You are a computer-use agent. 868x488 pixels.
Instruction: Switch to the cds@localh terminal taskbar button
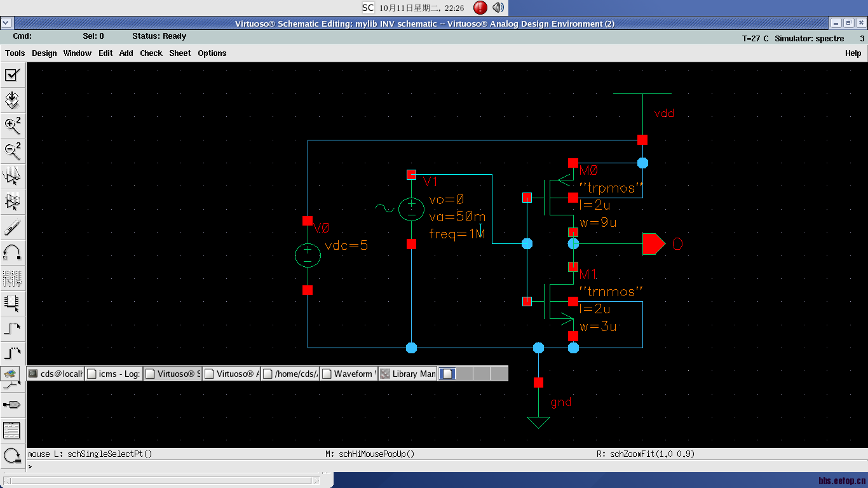56,374
